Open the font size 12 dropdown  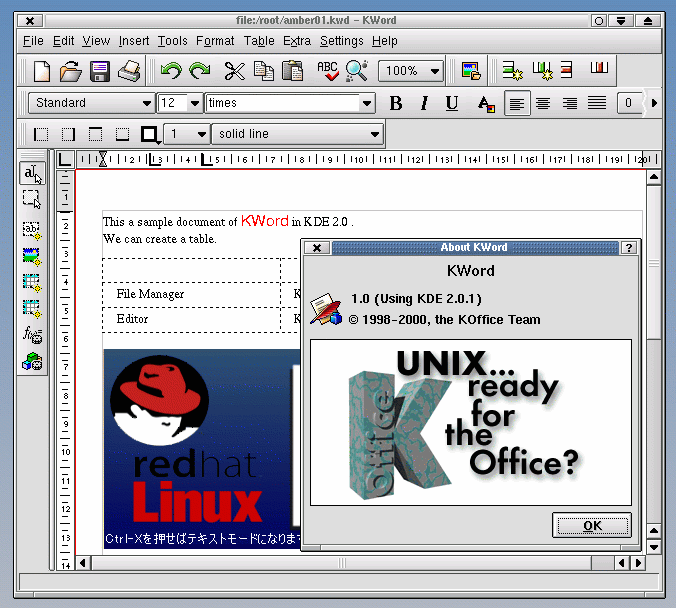(x=180, y=103)
